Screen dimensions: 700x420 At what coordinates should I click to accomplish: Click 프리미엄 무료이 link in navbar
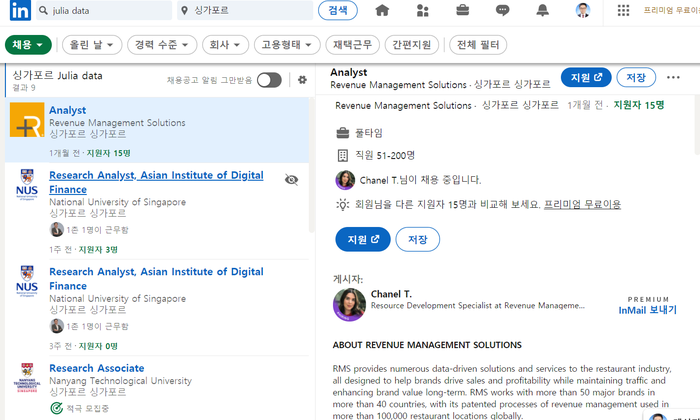tap(671, 10)
